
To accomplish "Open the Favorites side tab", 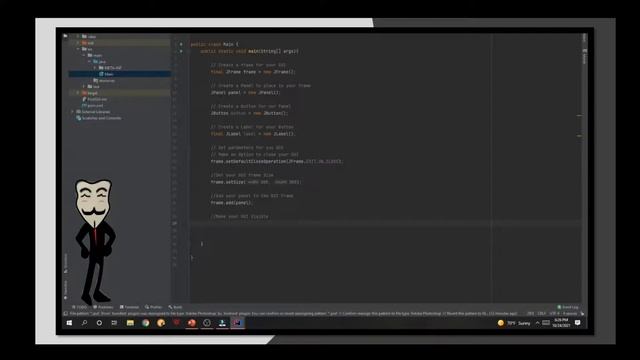I will coord(66,289).
